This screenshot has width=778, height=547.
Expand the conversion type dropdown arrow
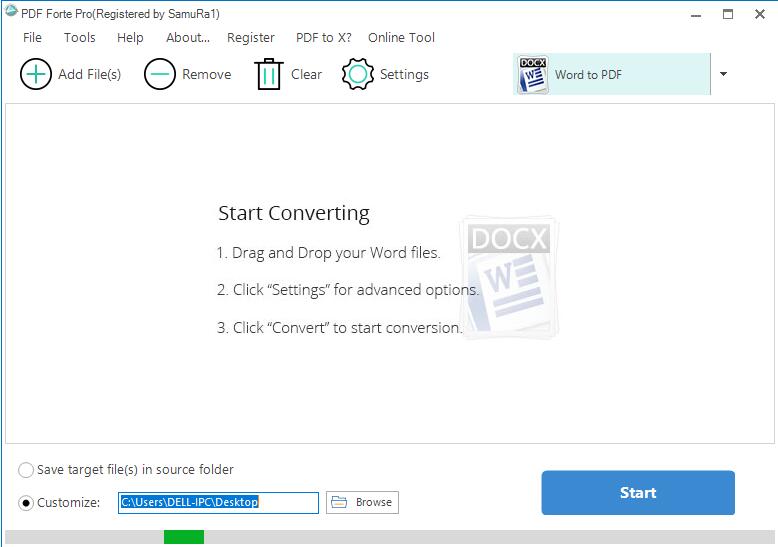(x=723, y=74)
